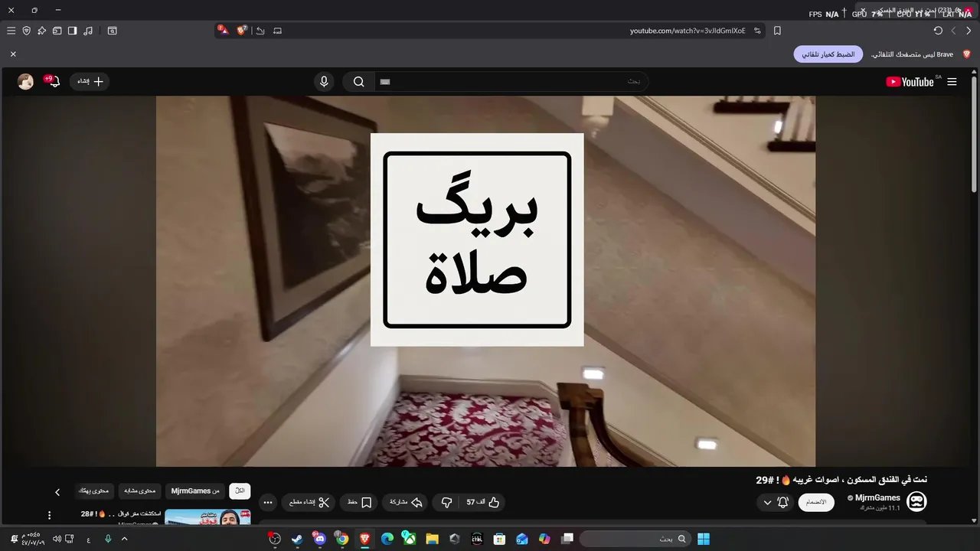Open Brave main hamburger menu
The width and height of the screenshot is (980, 551).
[11, 31]
